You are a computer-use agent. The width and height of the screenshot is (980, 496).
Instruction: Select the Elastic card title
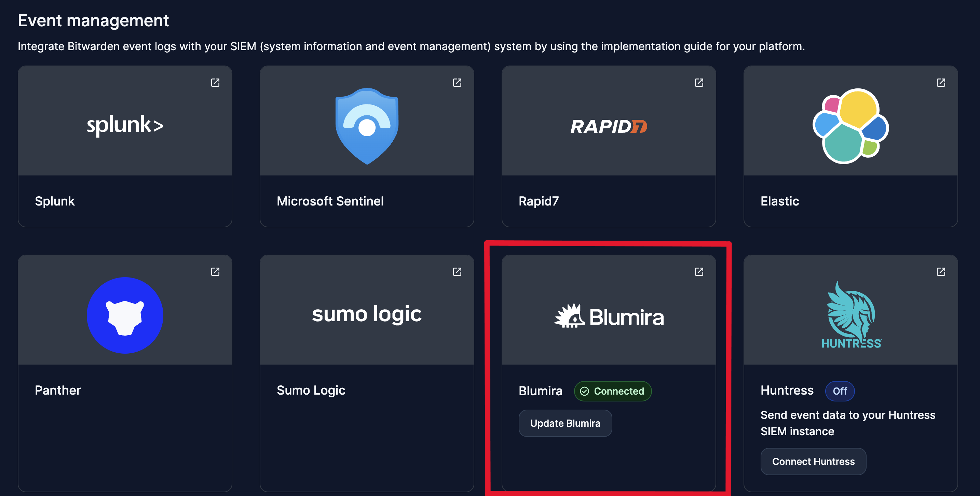tap(780, 201)
